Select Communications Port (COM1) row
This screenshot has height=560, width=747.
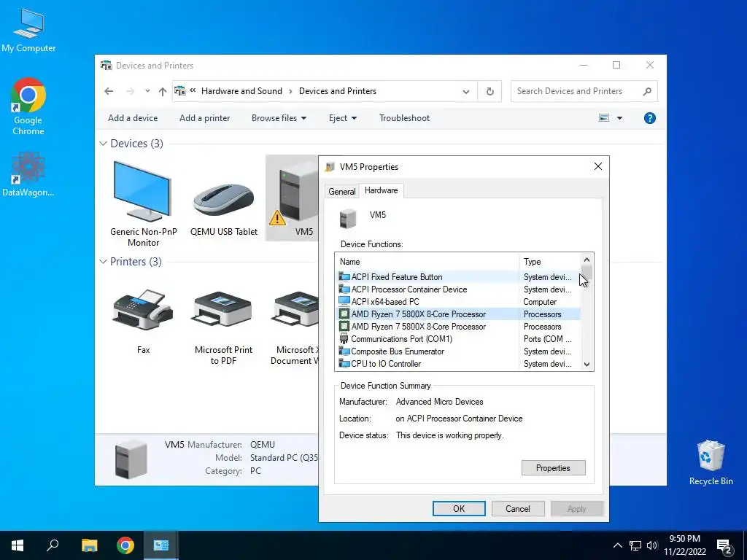tap(458, 338)
